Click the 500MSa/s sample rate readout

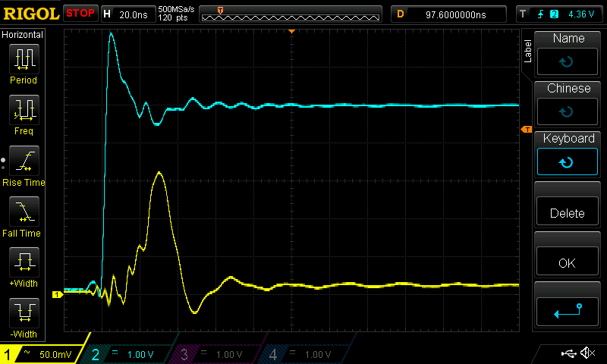176,9
